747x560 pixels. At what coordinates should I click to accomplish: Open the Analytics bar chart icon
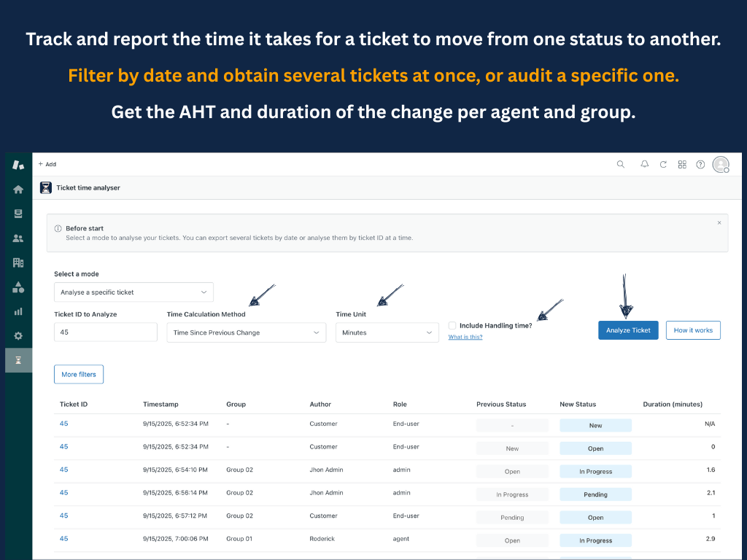18,311
